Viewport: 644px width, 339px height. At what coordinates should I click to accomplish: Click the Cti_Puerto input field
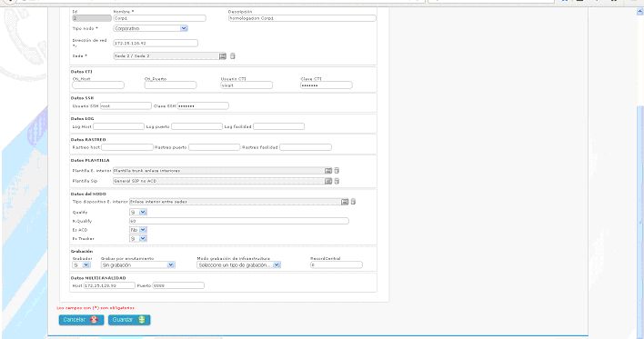pos(170,85)
